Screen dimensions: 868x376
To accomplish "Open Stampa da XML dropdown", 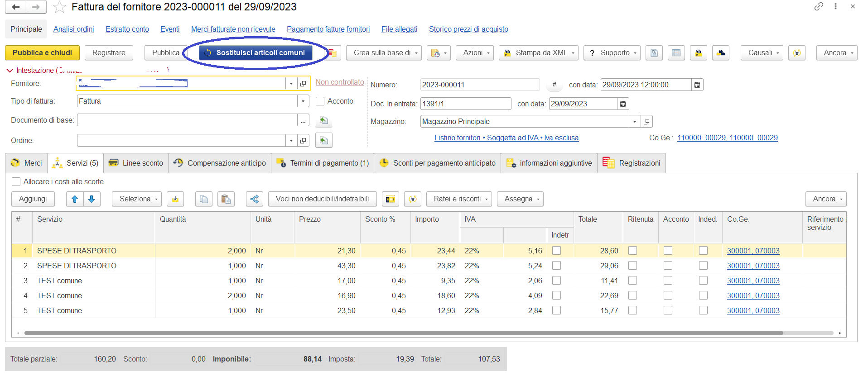I will click(539, 53).
